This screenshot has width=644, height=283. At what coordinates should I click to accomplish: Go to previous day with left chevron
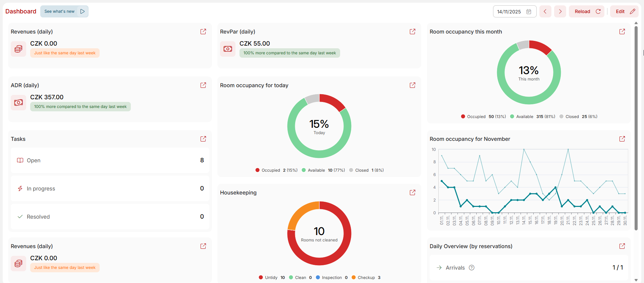click(545, 11)
